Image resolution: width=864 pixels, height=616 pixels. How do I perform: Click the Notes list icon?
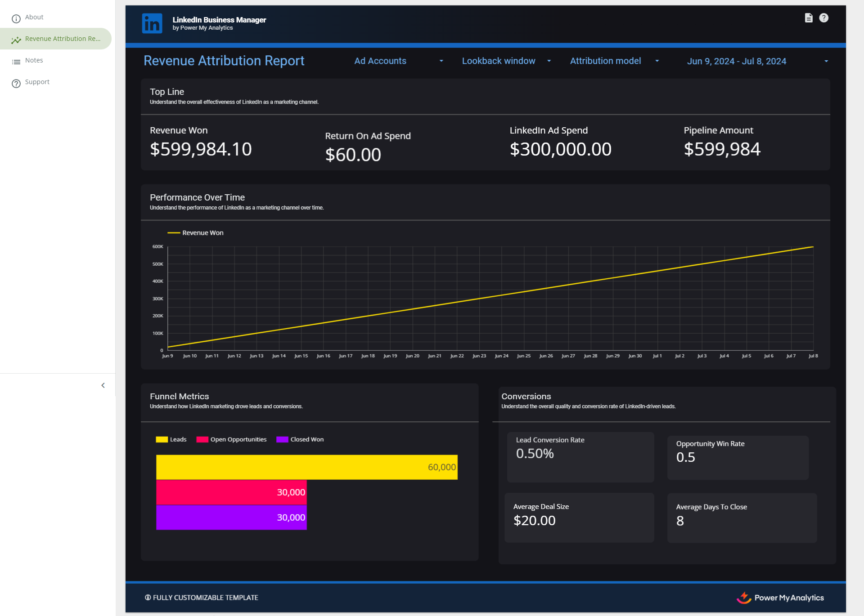pos(16,62)
